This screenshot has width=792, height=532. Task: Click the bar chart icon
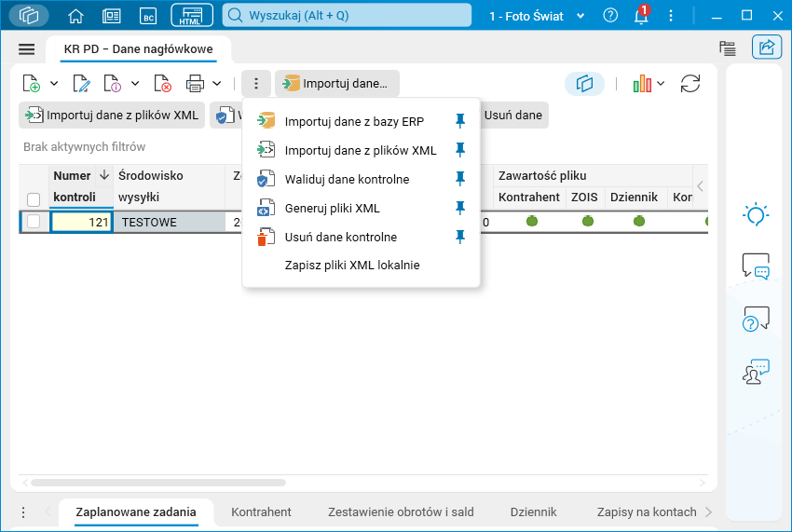tap(642, 83)
